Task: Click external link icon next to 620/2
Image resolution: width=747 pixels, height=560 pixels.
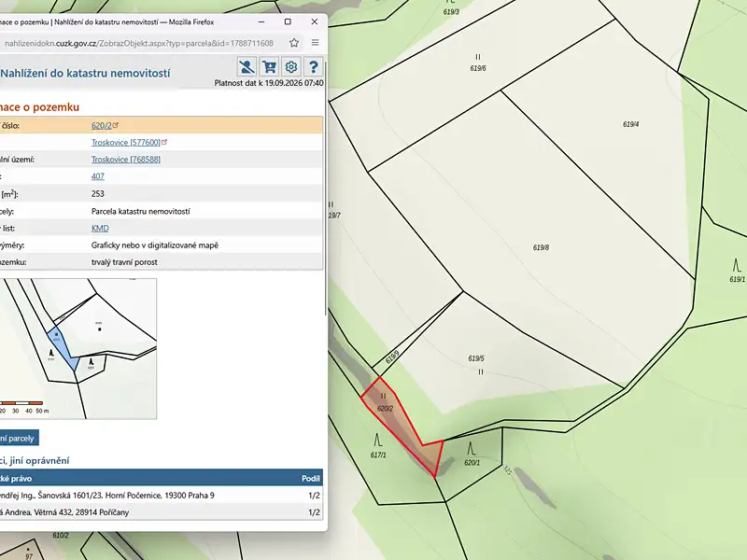Action: [x=116, y=125]
